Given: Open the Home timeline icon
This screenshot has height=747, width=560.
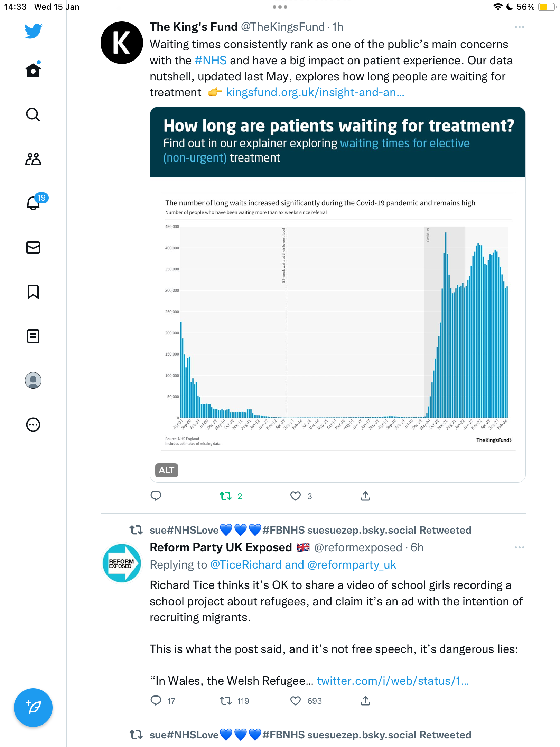Looking at the screenshot, I should click(33, 70).
